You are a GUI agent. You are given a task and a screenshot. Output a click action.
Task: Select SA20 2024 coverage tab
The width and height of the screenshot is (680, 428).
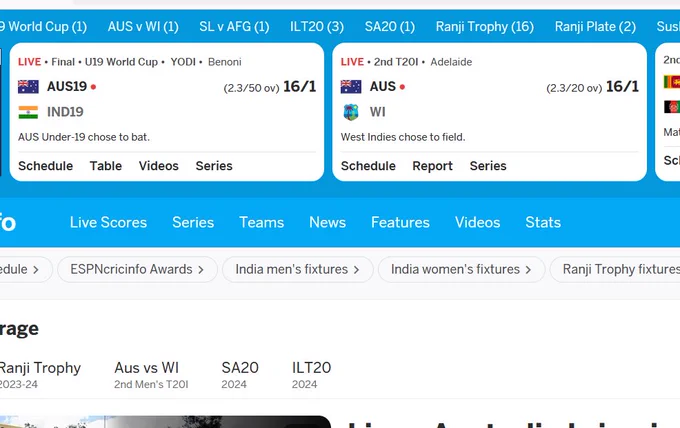click(x=240, y=375)
